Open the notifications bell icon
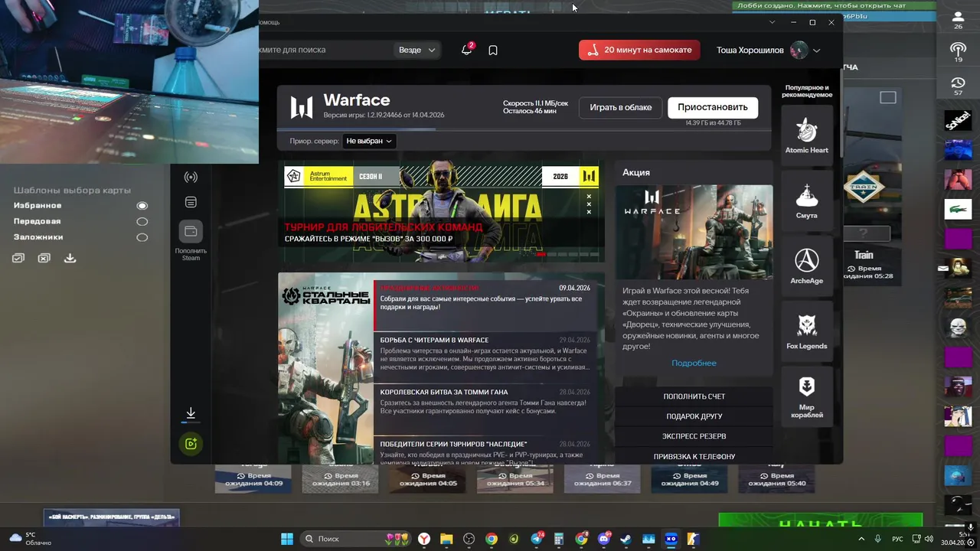 (x=466, y=50)
